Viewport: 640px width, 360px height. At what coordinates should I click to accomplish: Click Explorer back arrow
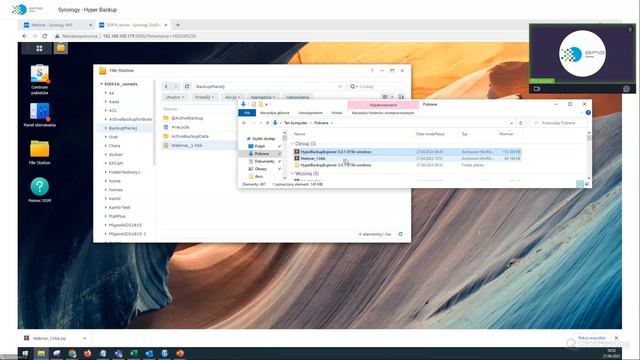click(244, 123)
